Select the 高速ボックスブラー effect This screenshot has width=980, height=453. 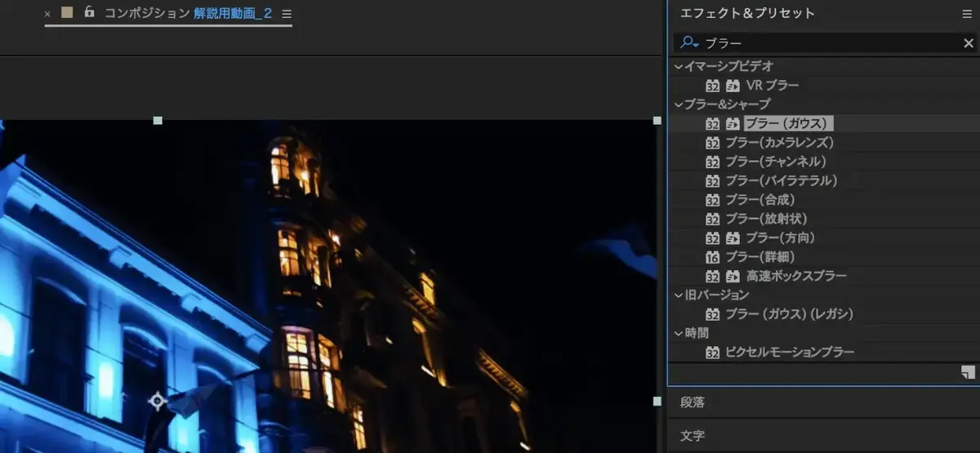point(795,276)
